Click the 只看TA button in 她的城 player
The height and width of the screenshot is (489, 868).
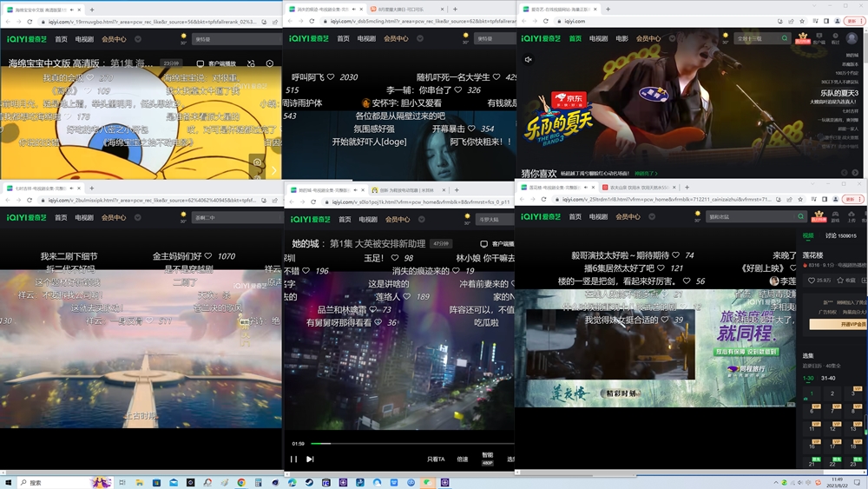coord(436,459)
